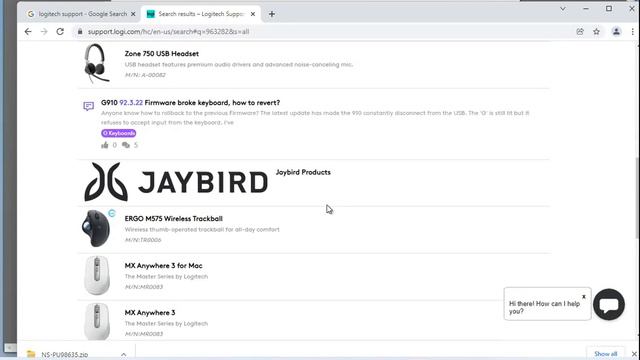Open tab search dropdown arrow
Image resolution: width=640 pixels, height=360 pixels.
coord(563,9)
